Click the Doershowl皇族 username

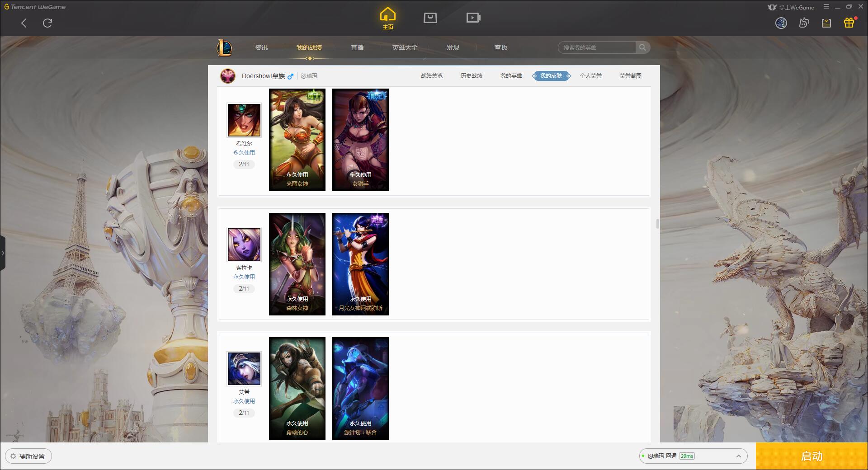263,76
